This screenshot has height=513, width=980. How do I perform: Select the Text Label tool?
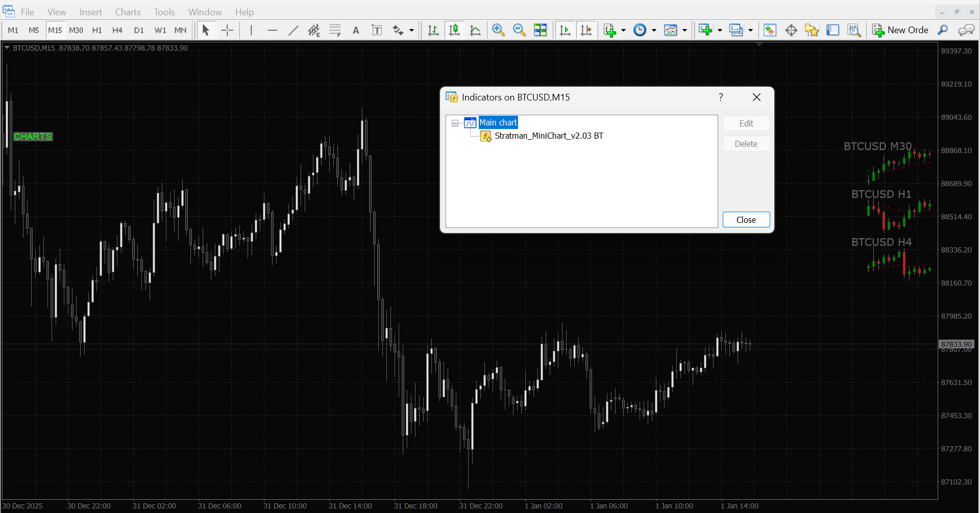377,30
